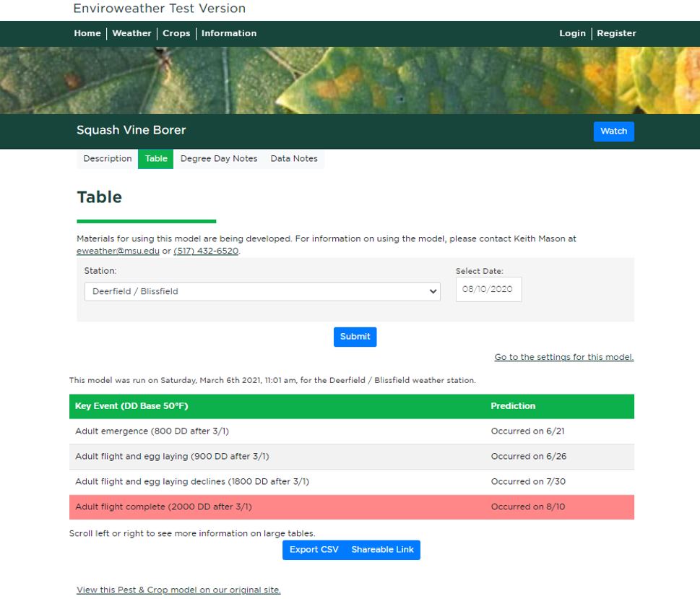Image resolution: width=700 pixels, height=599 pixels.
Task: Expand the Station dropdown
Action: pyautogui.click(x=262, y=291)
